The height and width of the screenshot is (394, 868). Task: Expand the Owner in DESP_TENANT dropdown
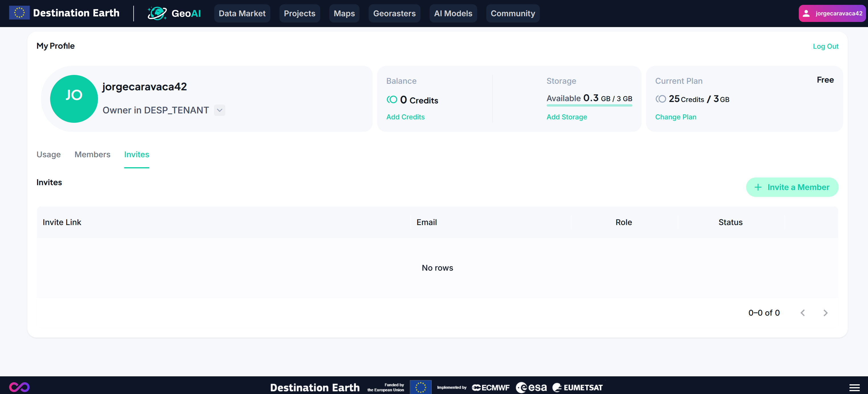coord(219,110)
